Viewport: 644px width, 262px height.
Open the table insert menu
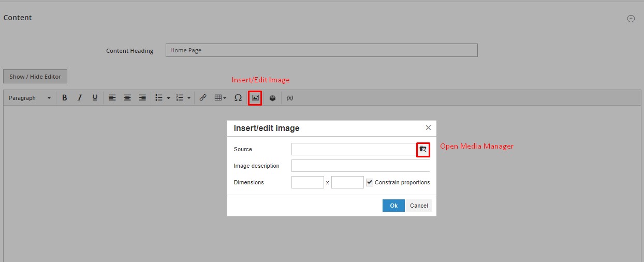(x=221, y=98)
